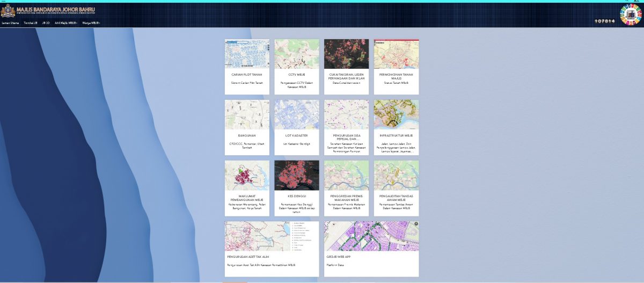Click the PERMOHONAN TANAH MAJLIS card title
Viewport: 644px width, 283px height.
[x=396, y=76]
